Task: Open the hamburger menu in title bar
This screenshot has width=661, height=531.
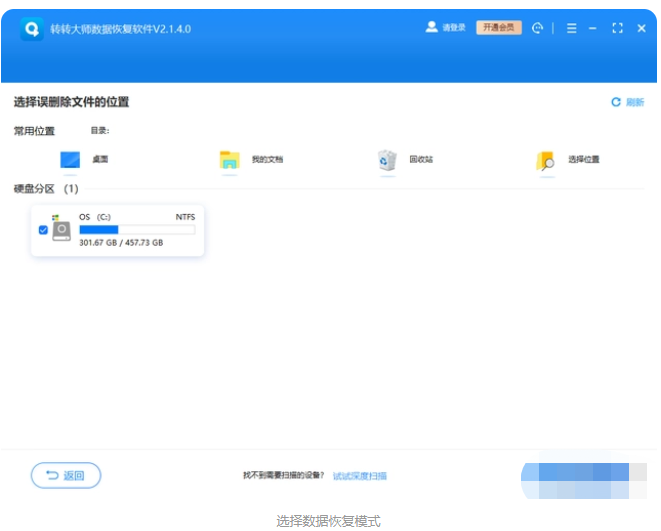Action: [x=572, y=28]
